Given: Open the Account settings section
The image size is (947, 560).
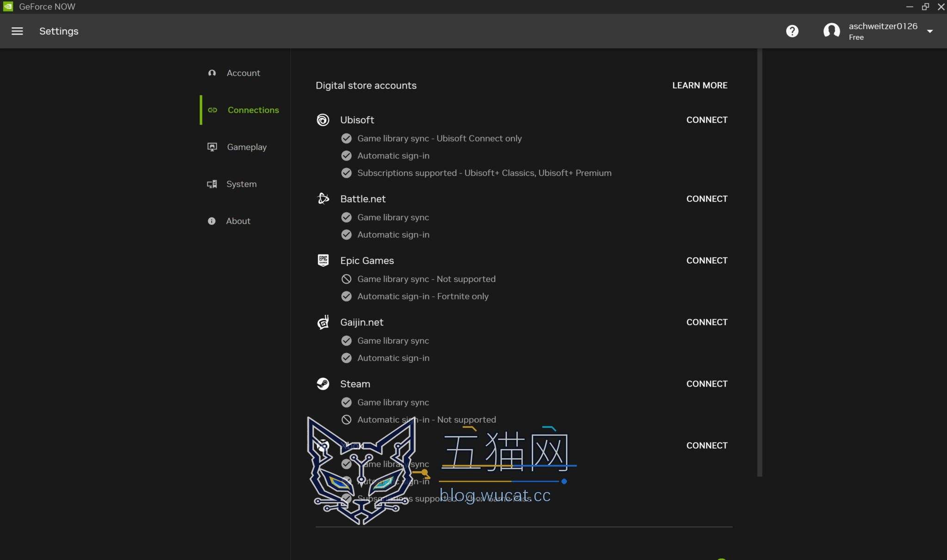Looking at the screenshot, I should [x=243, y=73].
